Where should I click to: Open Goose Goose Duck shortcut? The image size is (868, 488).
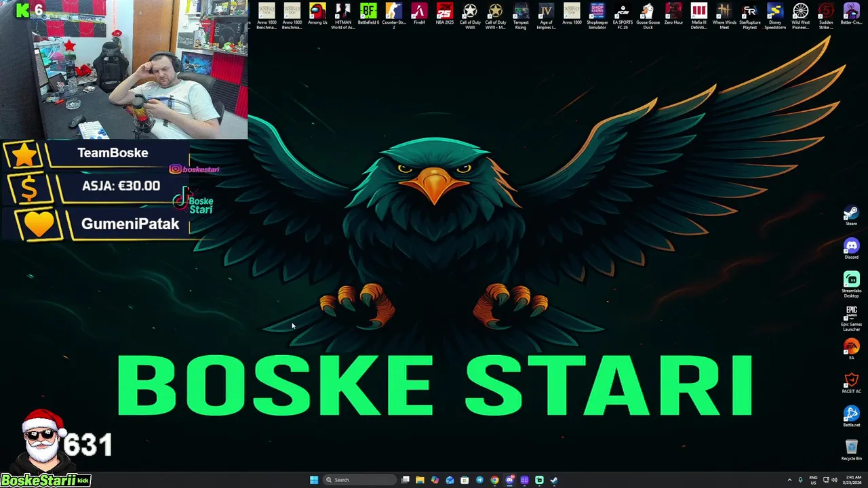pyautogui.click(x=648, y=16)
